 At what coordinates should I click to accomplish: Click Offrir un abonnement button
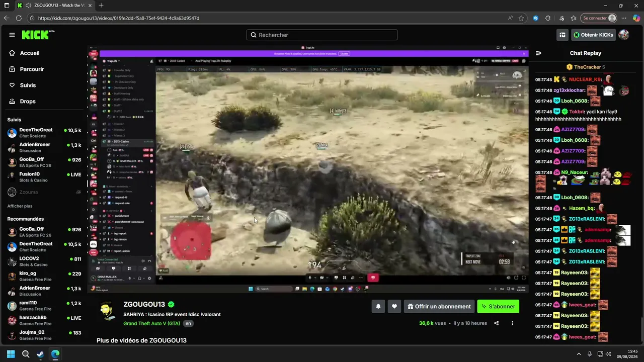tap(439, 306)
